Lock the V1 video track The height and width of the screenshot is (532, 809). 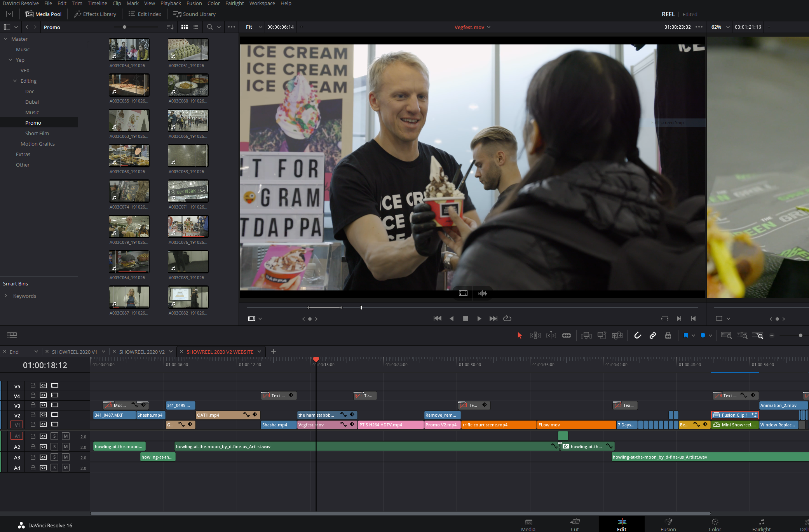tap(33, 424)
